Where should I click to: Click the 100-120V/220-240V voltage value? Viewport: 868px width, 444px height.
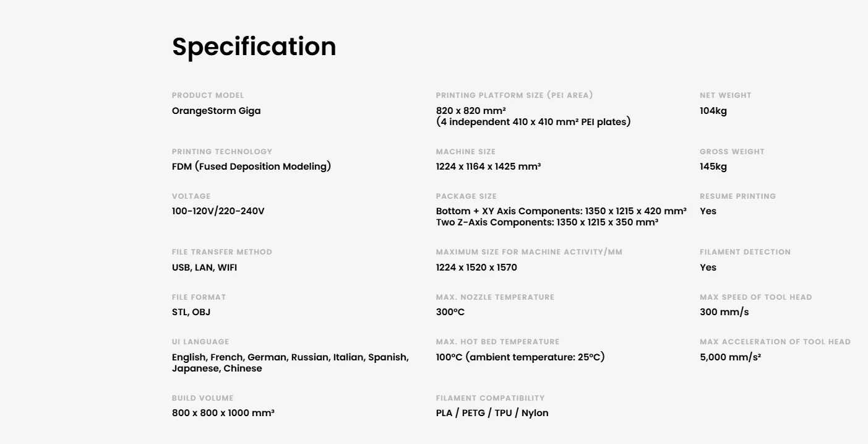coord(218,211)
